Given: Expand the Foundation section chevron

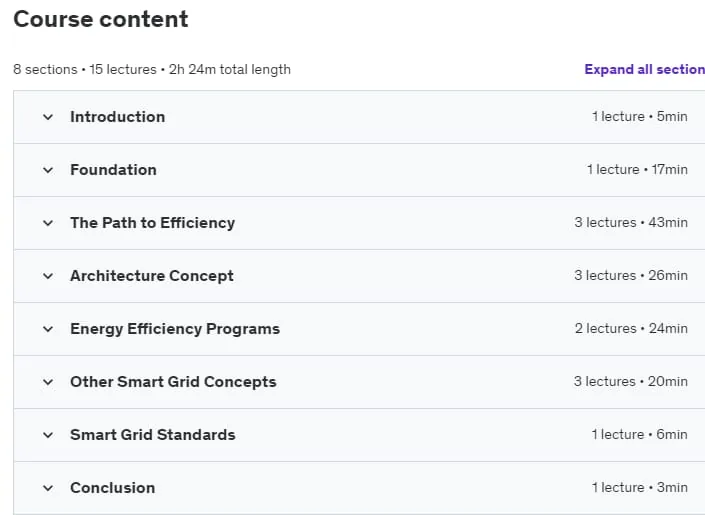Looking at the screenshot, I should 48,170.
